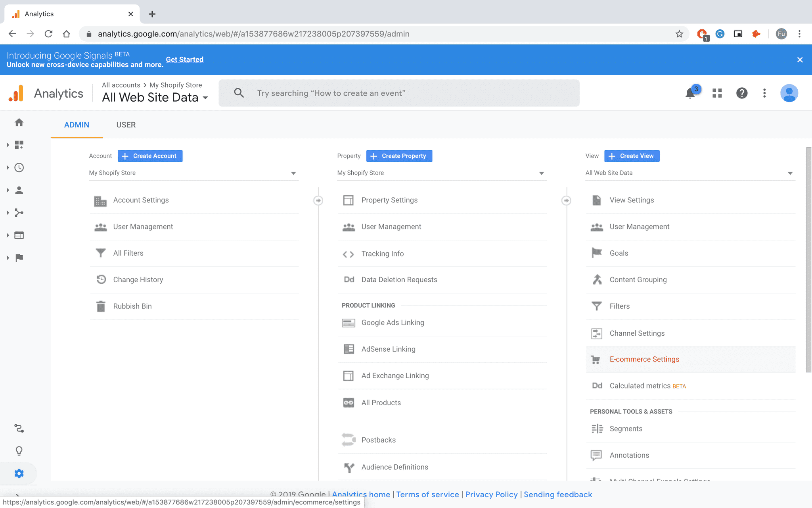
Task: Open the Property selector dropdown
Action: coord(442,173)
